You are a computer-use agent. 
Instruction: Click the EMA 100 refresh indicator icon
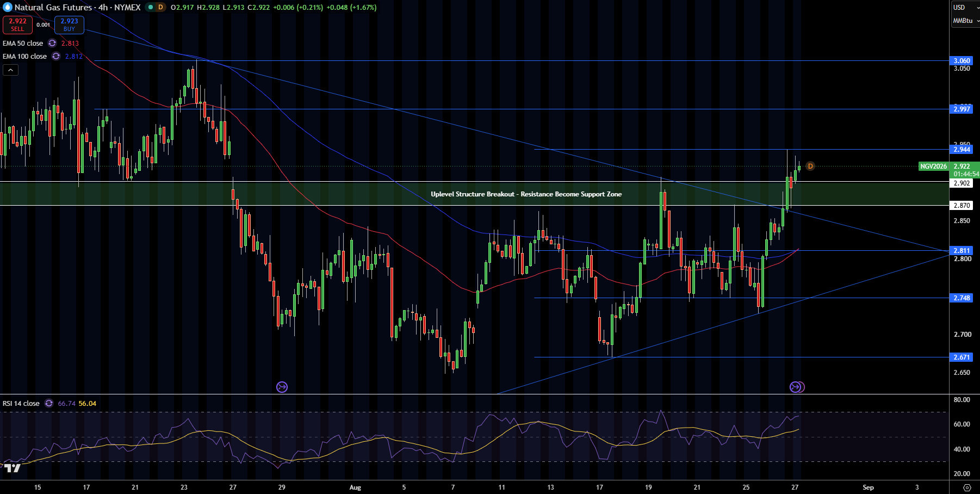coord(56,56)
